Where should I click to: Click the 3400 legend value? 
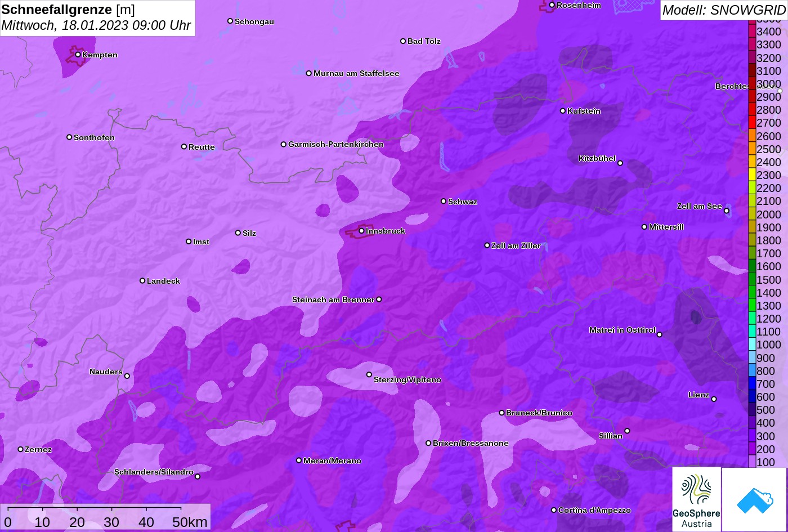[x=769, y=32]
